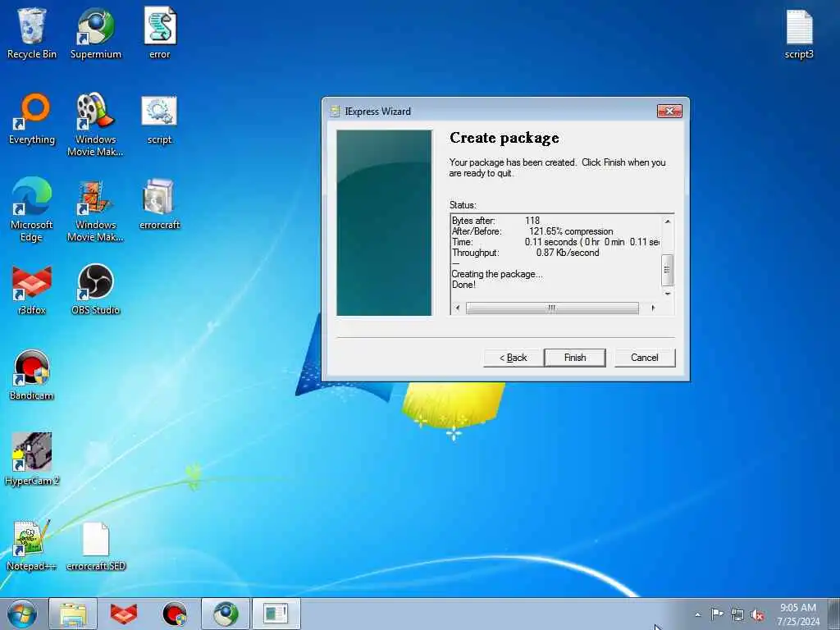Select the Windows Movie Maker shortcut beside Microsoft Edge
This screenshot has width=840, height=630.
point(95,209)
